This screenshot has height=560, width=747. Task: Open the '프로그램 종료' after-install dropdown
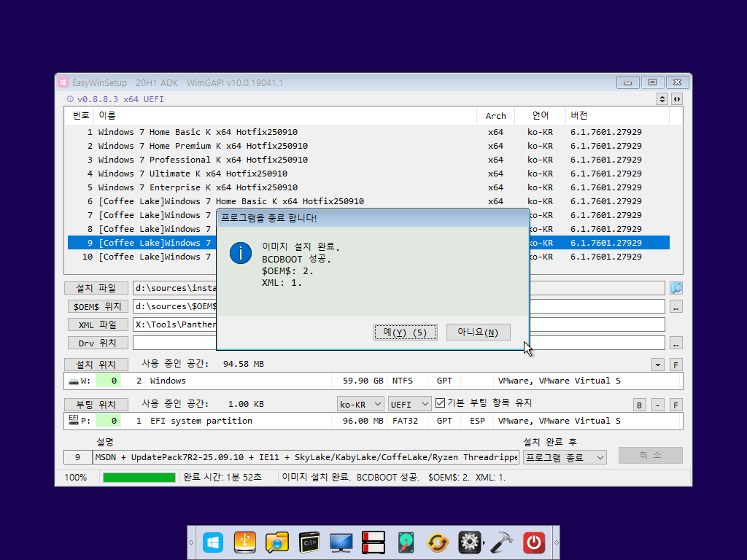pyautogui.click(x=565, y=458)
